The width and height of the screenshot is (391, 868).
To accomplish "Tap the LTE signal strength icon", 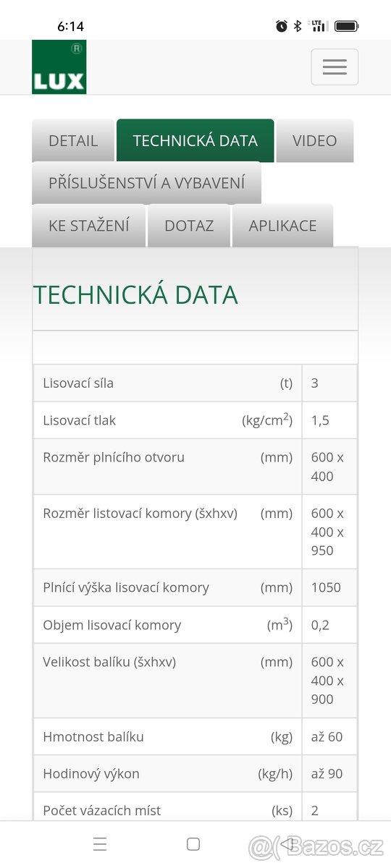I will coord(318,26).
